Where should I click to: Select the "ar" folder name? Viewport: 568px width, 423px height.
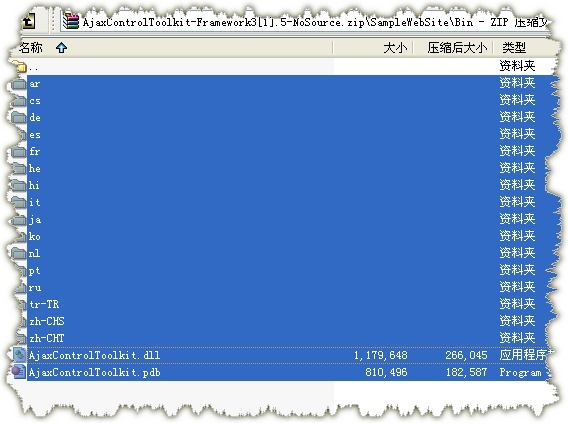click(34, 84)
